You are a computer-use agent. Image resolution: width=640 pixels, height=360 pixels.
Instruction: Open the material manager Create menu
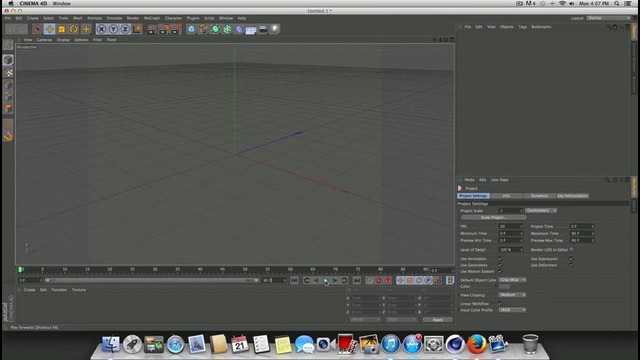tap(29, 290)
